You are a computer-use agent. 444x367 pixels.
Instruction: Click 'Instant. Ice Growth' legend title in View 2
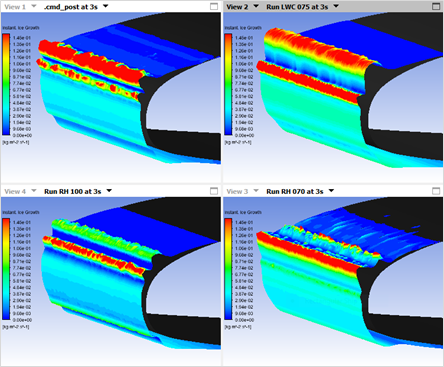[x=243, y=28]
